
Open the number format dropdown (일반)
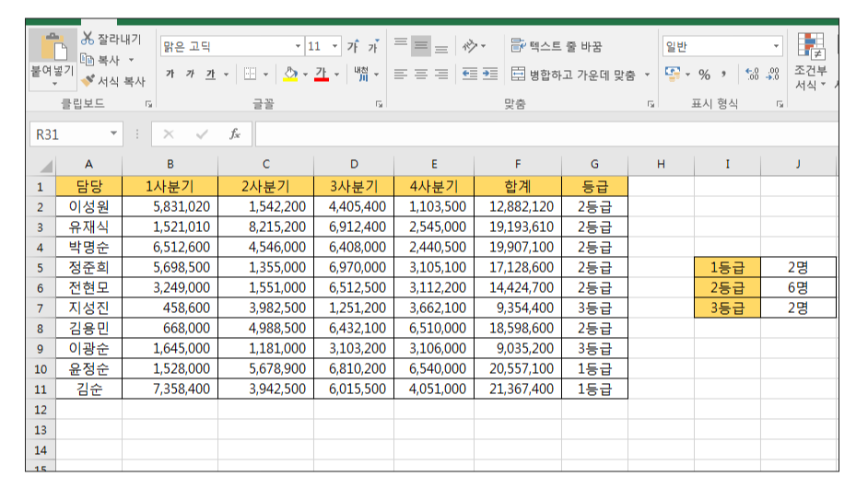(776, 46)
